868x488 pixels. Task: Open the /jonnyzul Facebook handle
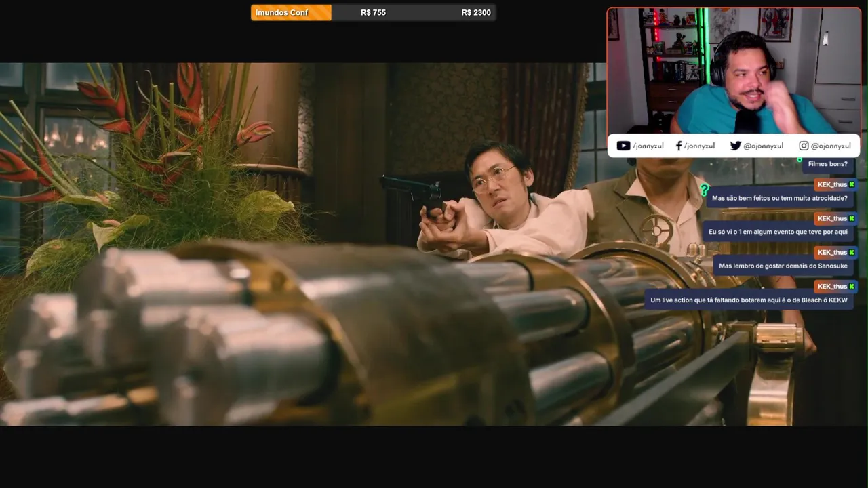(x=699, y=146)
